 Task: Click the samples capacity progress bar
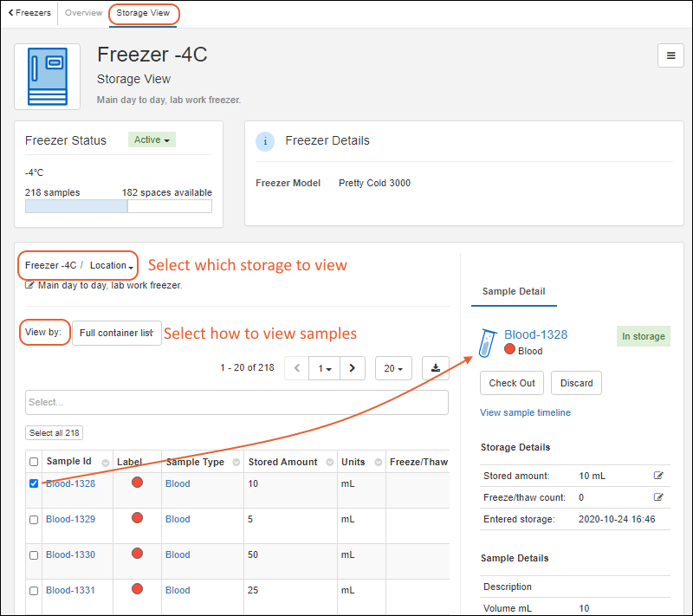coord(118,206)
